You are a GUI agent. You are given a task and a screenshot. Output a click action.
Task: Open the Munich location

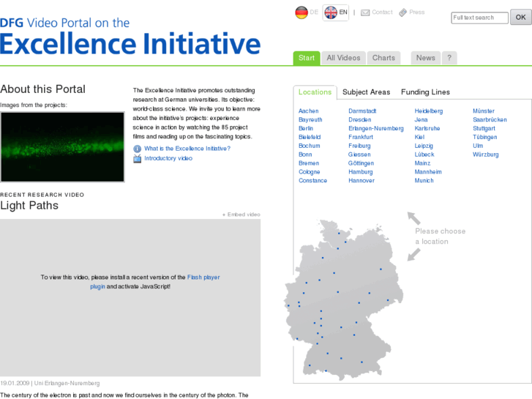click(424, 181)
